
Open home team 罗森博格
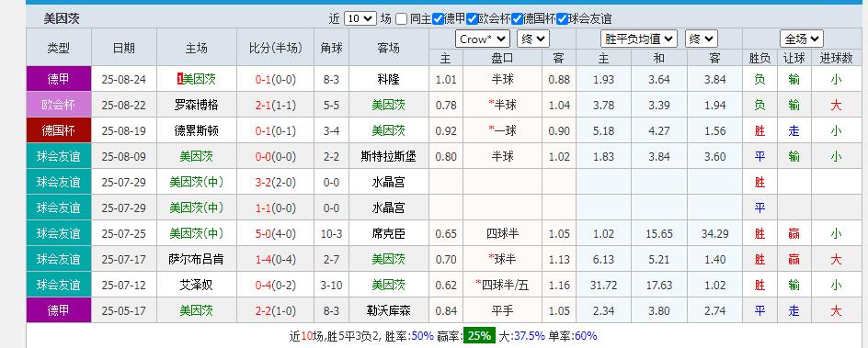[x=197, y=105]
